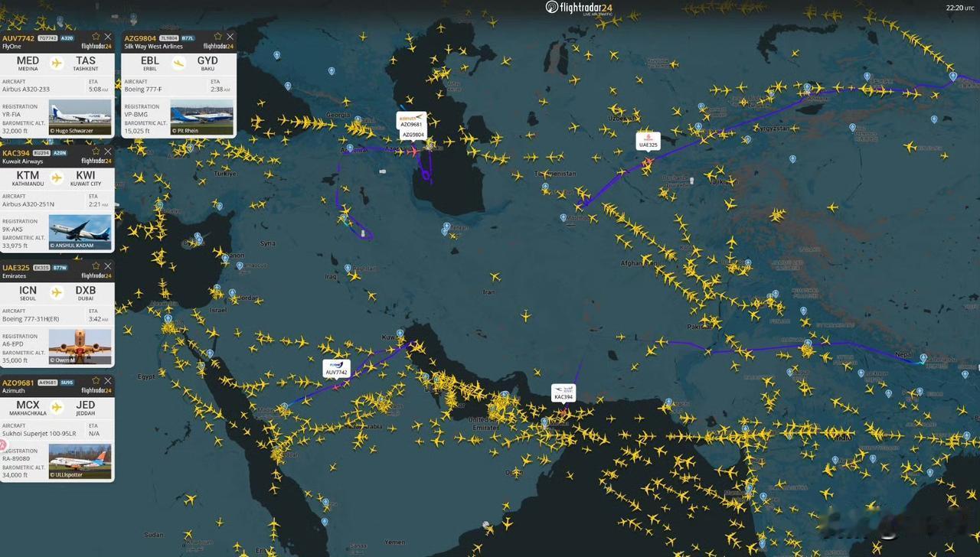Select the KTM Kathmandu origin airport
This screenshot has width=980, height=557.
(28, 178)
